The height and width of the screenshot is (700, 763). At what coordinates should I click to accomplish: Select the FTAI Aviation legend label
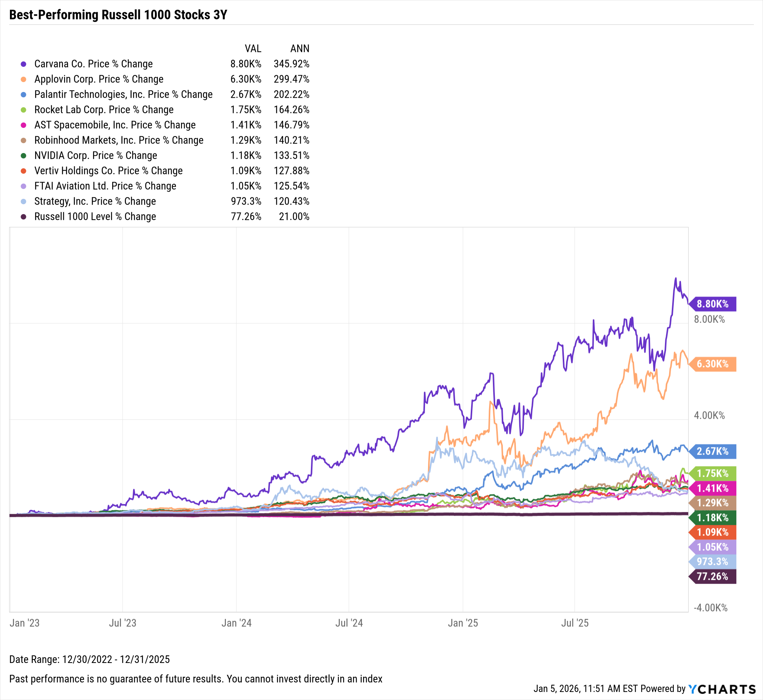[105, 186]
